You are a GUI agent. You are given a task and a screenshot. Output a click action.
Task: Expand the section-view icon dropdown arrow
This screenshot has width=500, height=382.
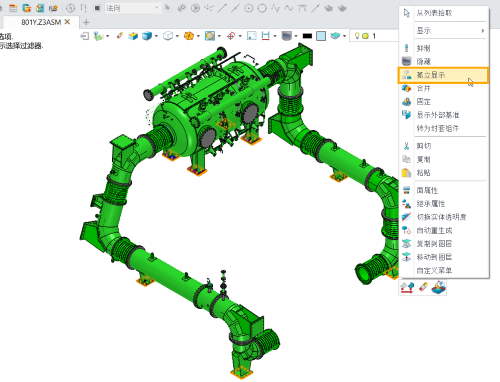click(275, 36)
